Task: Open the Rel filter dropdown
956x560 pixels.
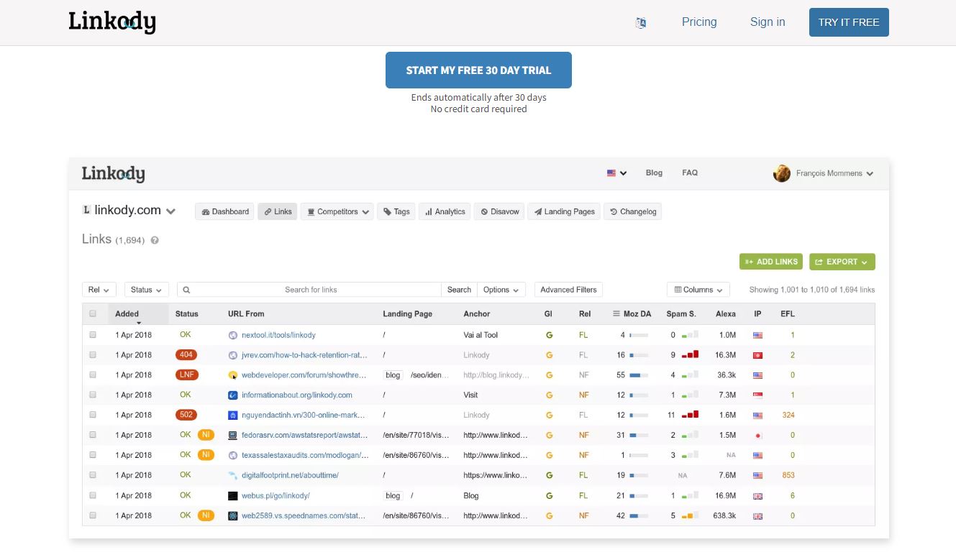Action: pos(99,290)
